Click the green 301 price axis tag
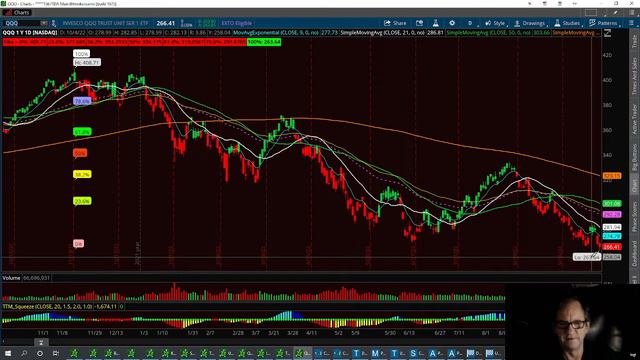640x360 pixels. pos(612,203)
